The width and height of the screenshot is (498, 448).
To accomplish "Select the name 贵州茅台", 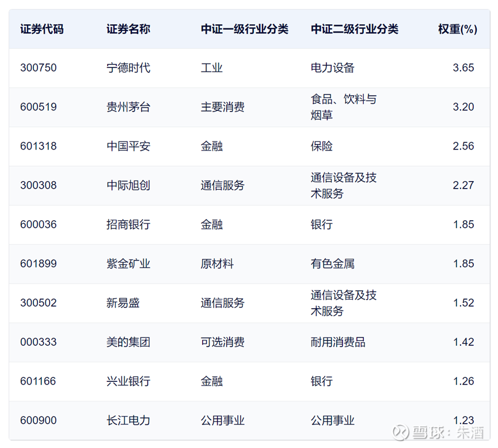I will coord(128,107).
